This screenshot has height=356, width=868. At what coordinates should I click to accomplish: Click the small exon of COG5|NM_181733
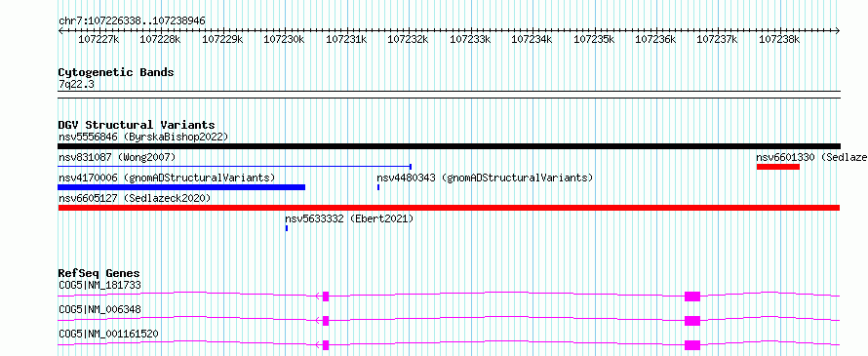pyautogui.click(x=326, y=297)
